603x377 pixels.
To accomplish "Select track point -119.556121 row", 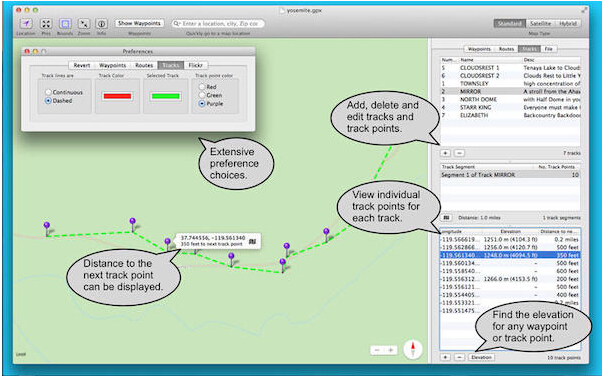I will 510,287.
